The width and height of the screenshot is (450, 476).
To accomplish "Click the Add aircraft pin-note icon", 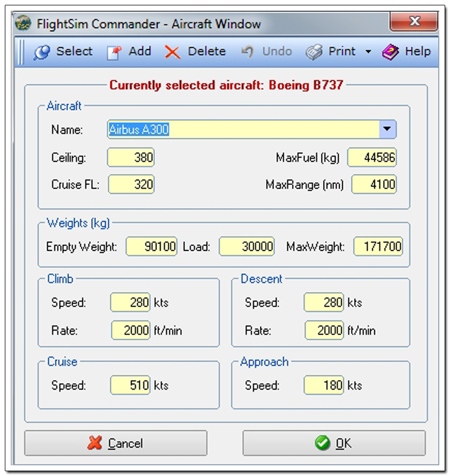I will point(115,52).
